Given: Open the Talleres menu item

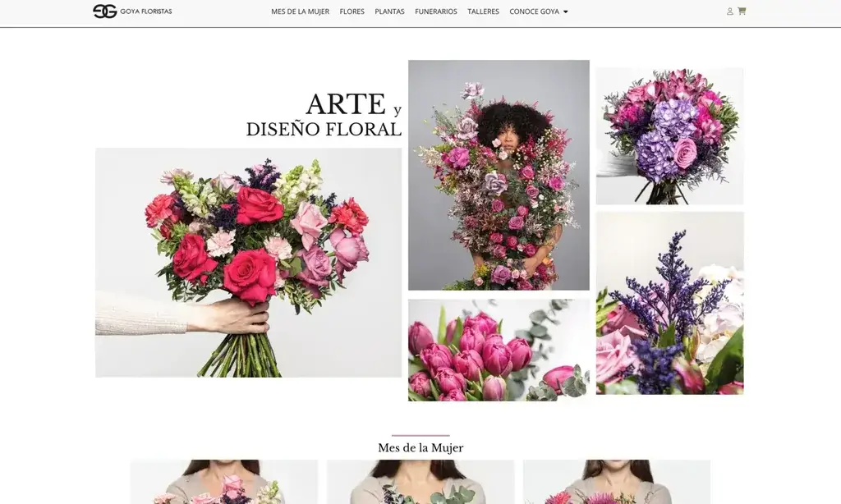Looking at the screenshot, I should pos(483,11).
